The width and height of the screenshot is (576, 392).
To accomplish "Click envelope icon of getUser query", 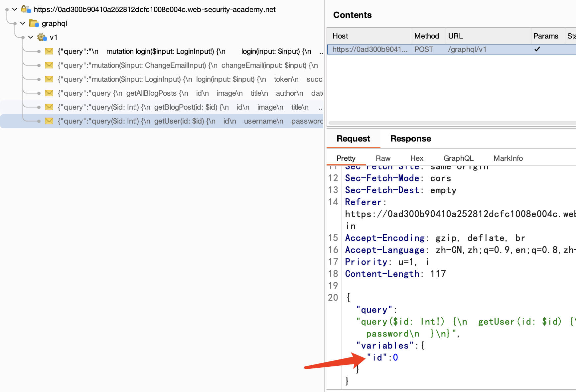I will (49, 121).
